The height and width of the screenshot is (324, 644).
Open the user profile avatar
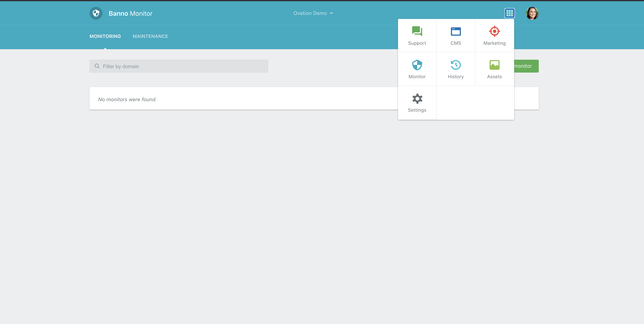pos(532,13)
